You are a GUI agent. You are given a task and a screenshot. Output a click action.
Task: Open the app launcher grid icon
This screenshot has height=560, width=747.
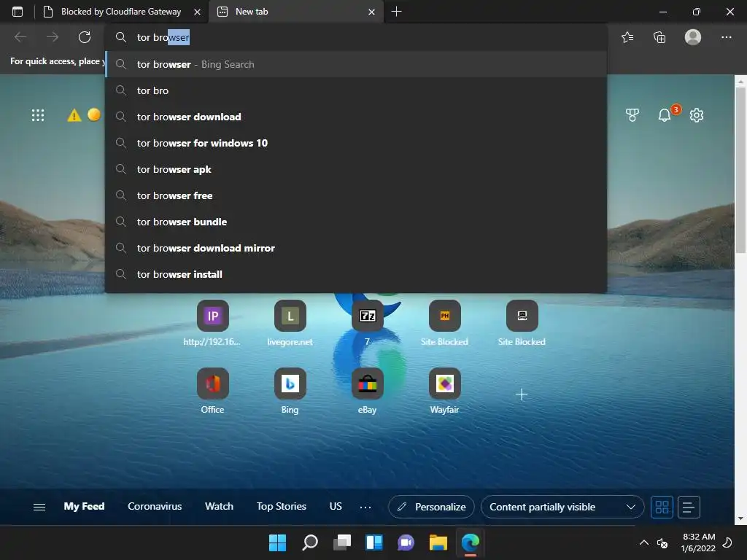(x=38, y=115)
